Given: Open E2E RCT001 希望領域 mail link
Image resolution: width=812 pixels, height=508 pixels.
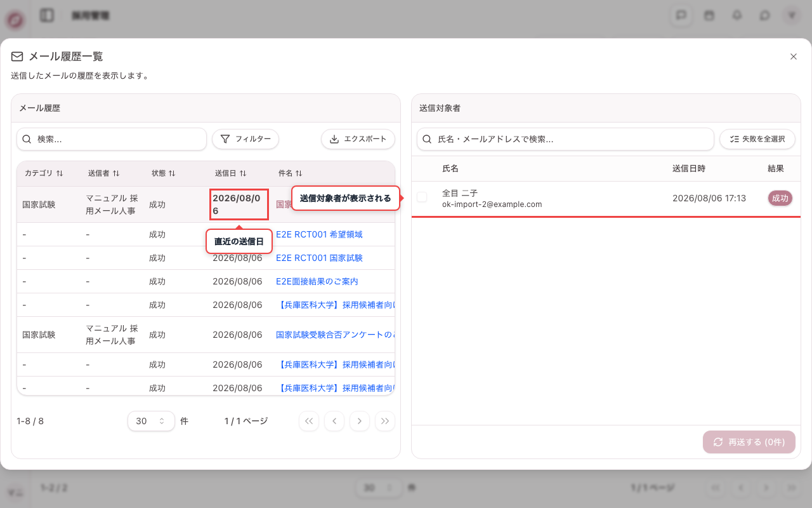Looking at the screenshot, I should pyautogui.click(x=319, y=234).
